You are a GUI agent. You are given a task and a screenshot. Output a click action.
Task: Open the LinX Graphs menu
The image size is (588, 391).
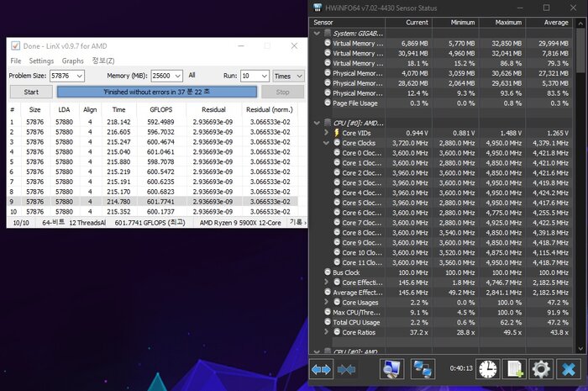click(73, 61)
